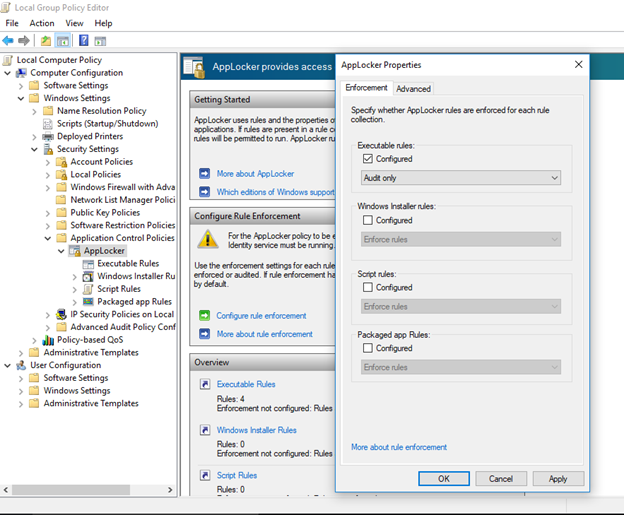Image resolution: width=624 pixels, height=515 pixels.
Task: Collapse the Application Control Policies node
Action: click(48, 238)
